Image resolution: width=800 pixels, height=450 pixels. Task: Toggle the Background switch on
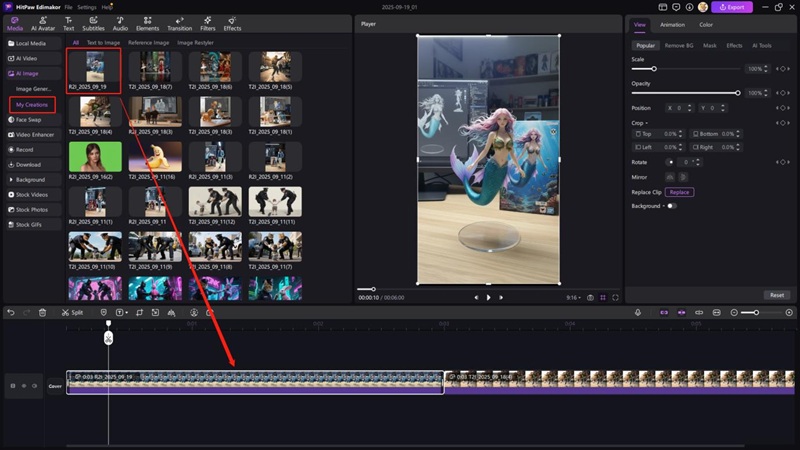[x=671, y=206]
